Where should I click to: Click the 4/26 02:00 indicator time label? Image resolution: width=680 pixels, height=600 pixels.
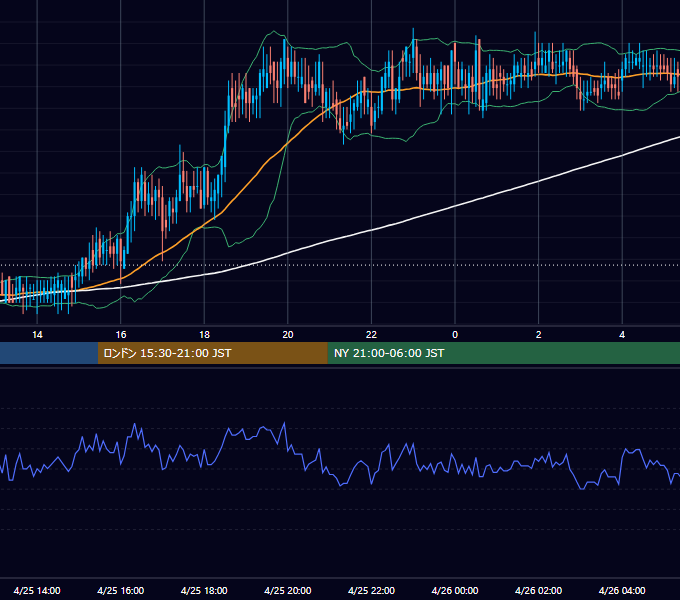538,590
